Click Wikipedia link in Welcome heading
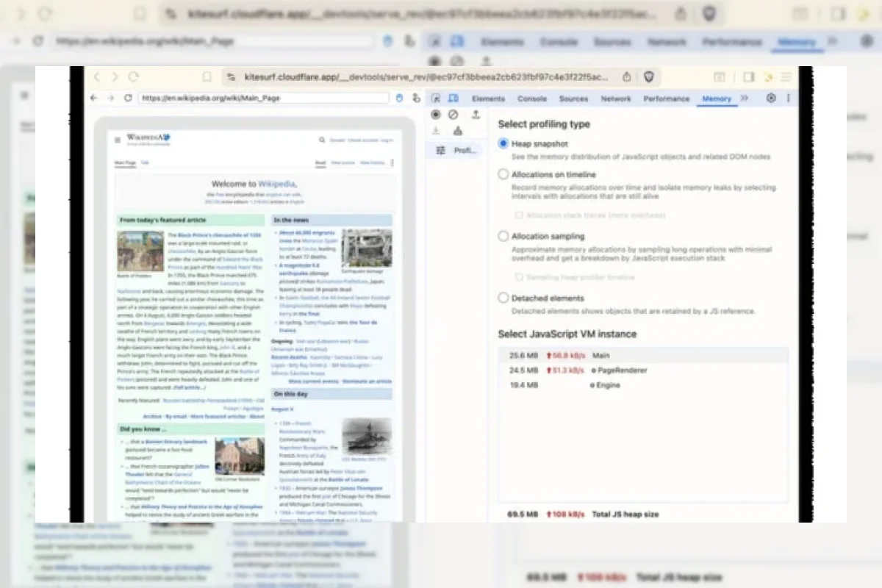882x588 pixels. pyautogui.click(x=278, y=184)
